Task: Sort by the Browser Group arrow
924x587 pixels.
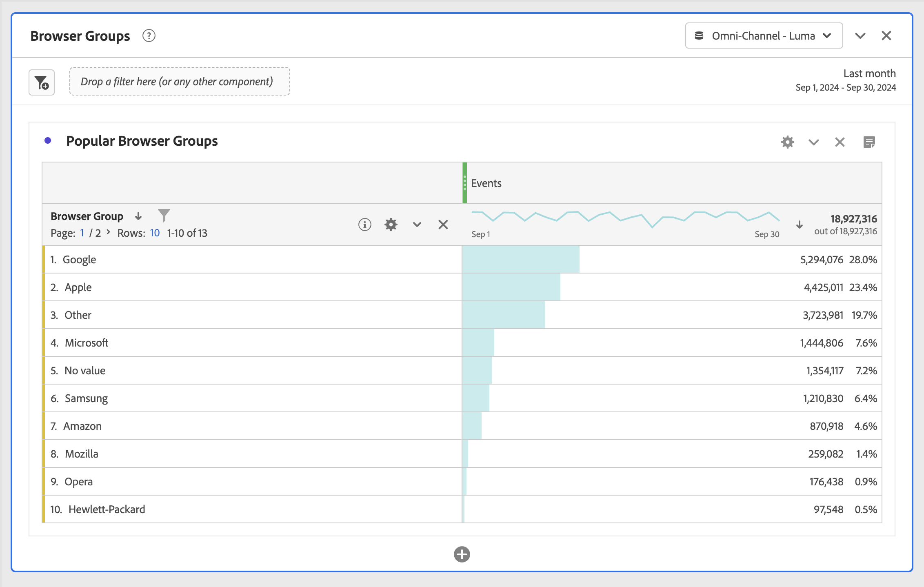Action: click(x=138, y=216)
